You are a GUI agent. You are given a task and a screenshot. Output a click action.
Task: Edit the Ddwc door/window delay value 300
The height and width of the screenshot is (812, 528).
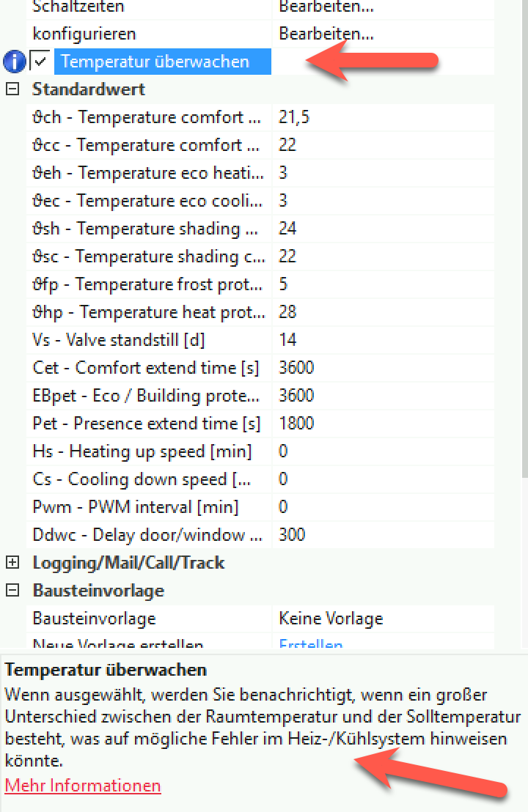[292, 535]
